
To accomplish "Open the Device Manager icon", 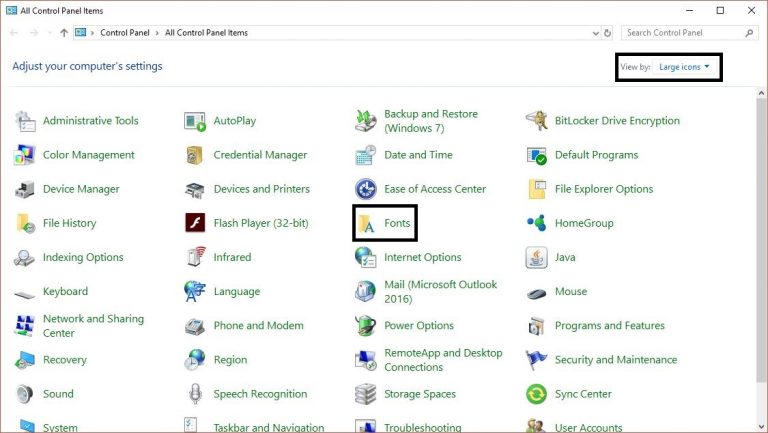I will click(25, 190).
